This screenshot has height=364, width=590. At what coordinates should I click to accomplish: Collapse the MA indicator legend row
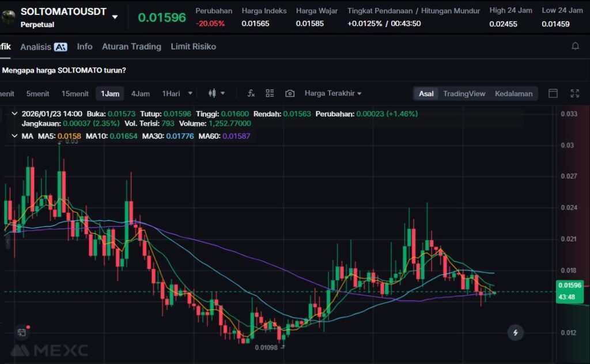click(x=14, y=136)
